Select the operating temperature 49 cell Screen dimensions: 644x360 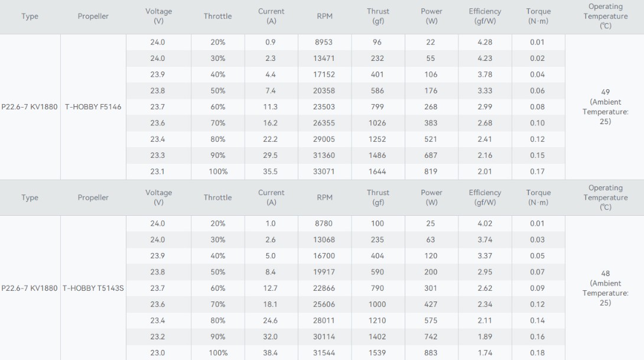pos(605,107)
